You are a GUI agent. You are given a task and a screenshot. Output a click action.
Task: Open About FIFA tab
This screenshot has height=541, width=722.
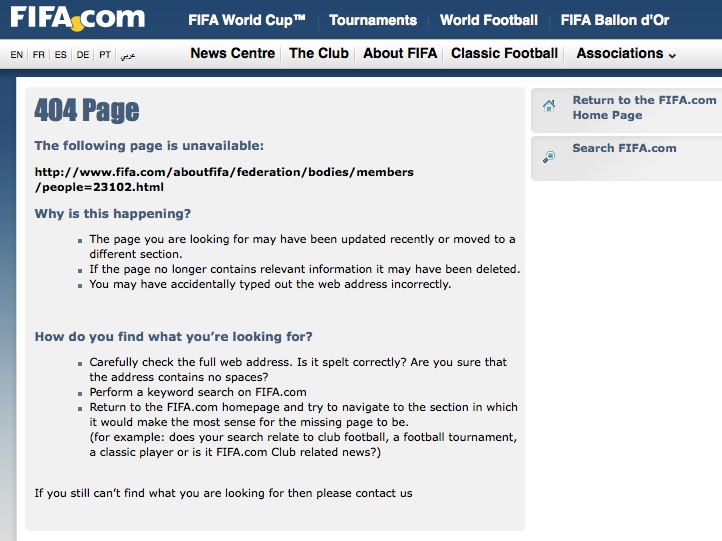(x=400, y=53)
